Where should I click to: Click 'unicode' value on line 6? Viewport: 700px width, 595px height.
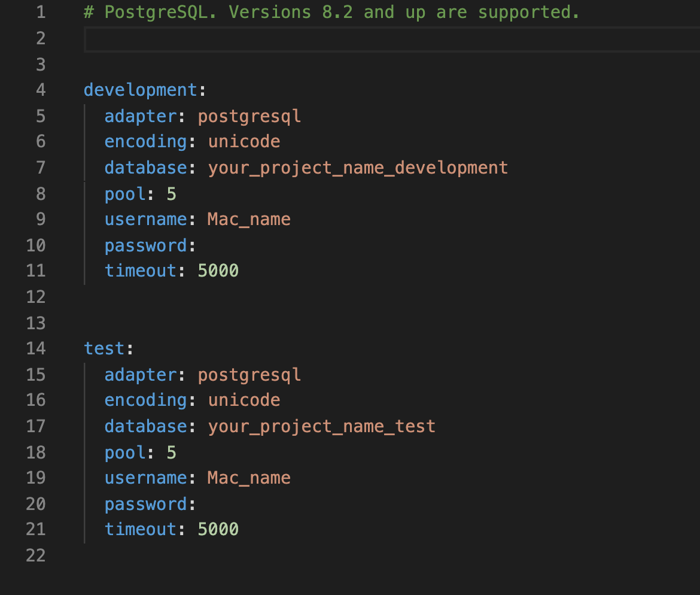244,142
